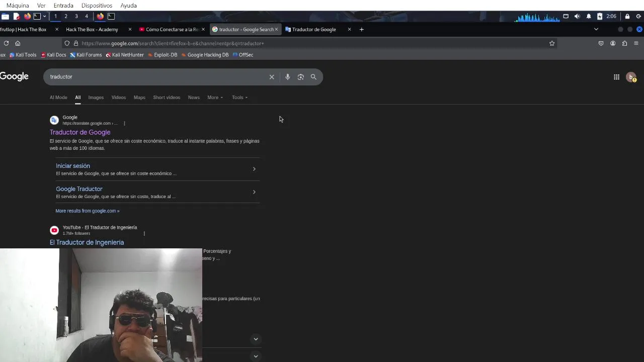This screenshot has height=362, width=644.
Task: Open the Ver menu
Action: (x=41, y=6)
